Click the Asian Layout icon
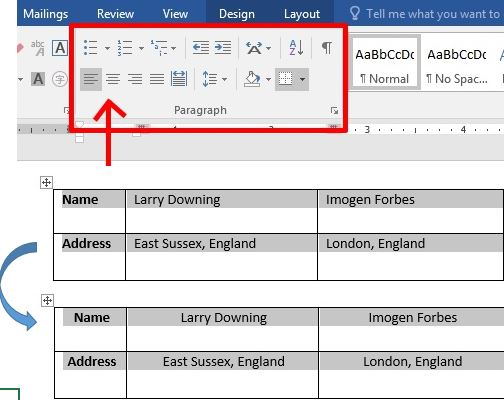The image size is (504, 400). (254, 48)
